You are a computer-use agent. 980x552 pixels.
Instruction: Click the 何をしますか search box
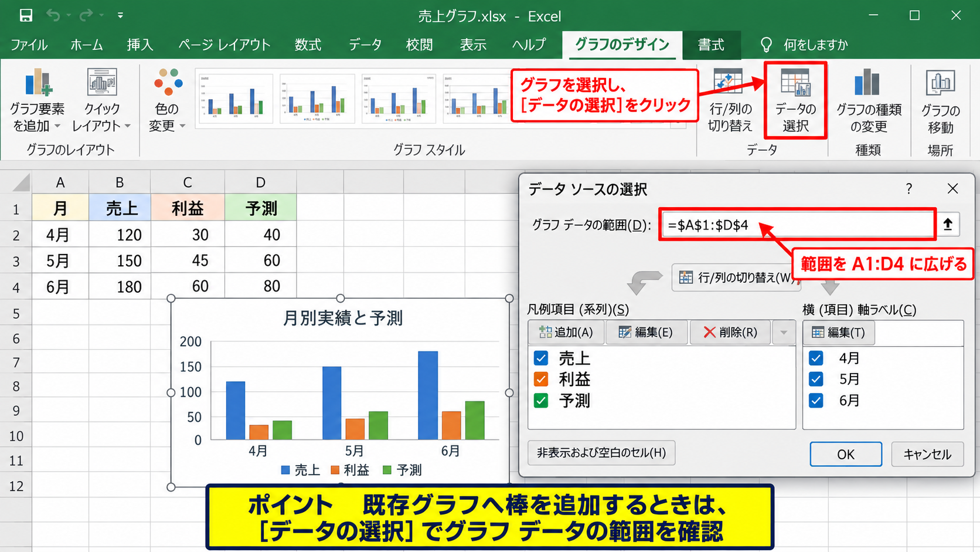[x=805, y=45]
